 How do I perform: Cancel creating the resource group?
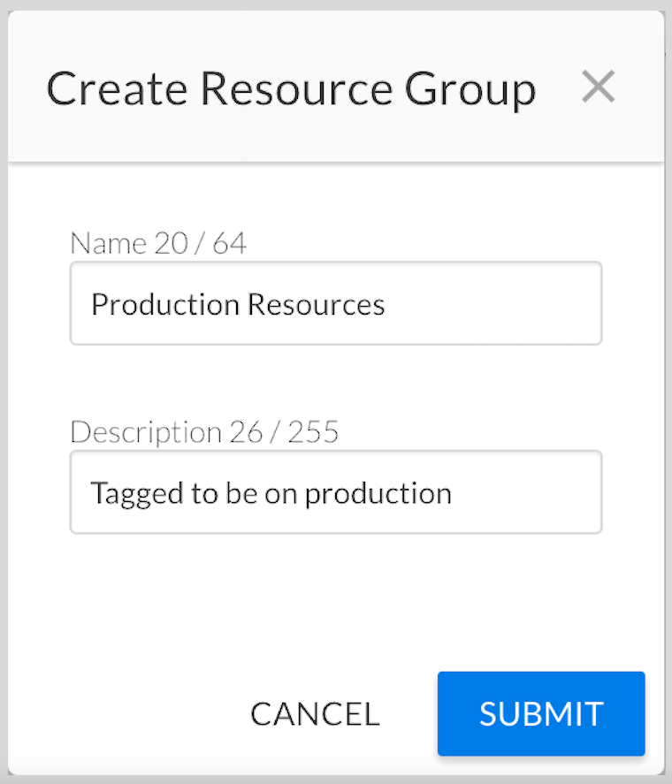315,714
